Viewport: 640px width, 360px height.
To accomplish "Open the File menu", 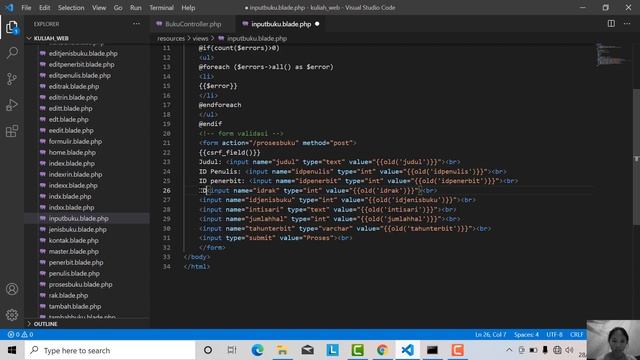I will coord(26,8).
